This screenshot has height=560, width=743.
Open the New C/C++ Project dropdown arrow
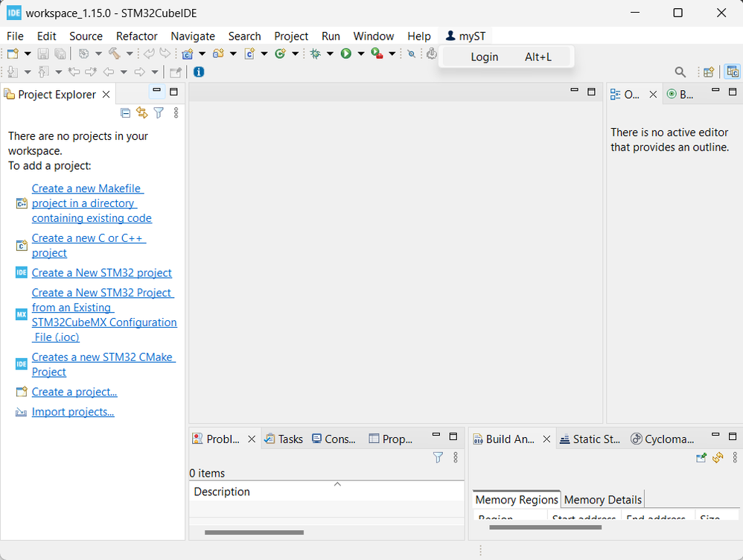[202, 54]
